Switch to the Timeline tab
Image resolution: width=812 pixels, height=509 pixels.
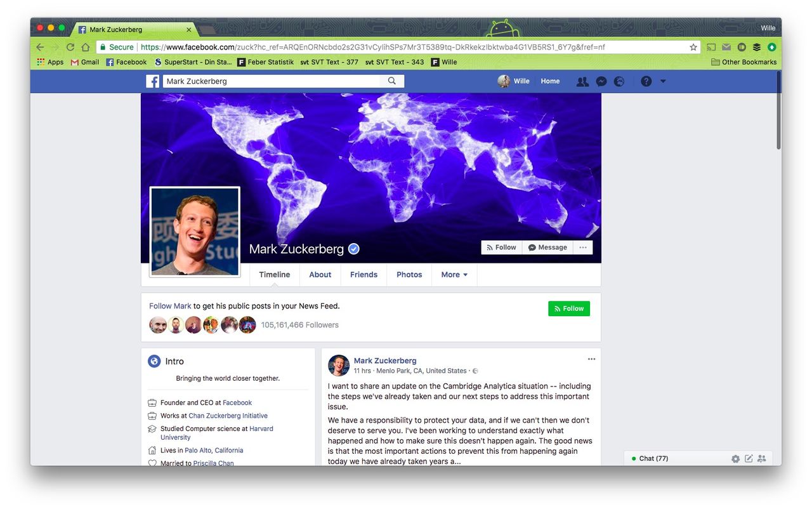coord(274,275)
